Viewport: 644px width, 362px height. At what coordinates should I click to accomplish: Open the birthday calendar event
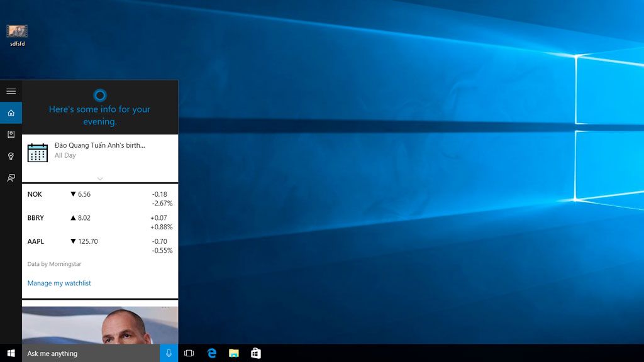coord(99,151)
